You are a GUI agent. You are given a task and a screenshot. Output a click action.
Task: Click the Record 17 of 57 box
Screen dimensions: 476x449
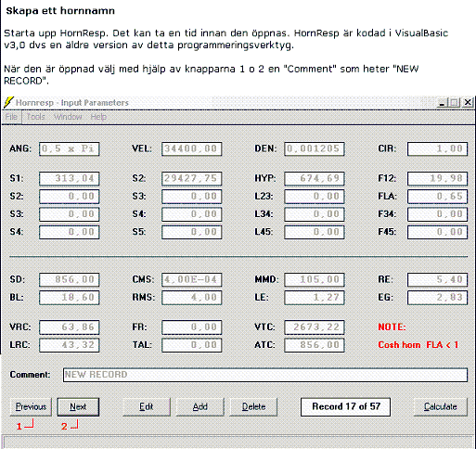click(345, 406)
